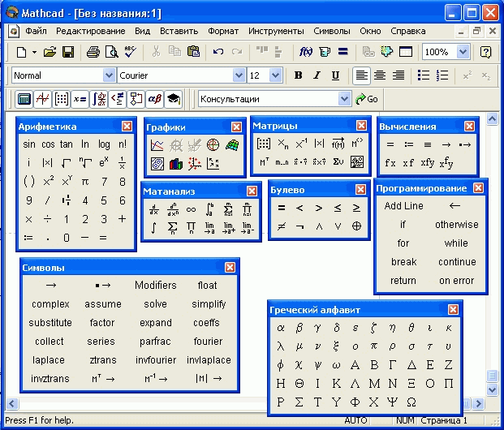Viewport: 504px width, 430px height.
Task: Expand the New document arrow dropdown
Action: tap(34, 52)
